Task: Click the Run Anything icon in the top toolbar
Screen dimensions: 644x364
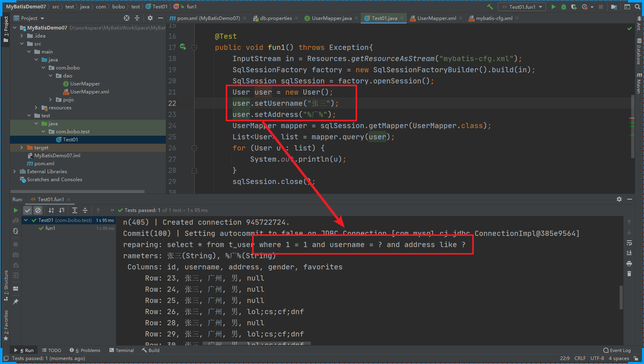Action: pyautogui.click(x=627, y=7)
